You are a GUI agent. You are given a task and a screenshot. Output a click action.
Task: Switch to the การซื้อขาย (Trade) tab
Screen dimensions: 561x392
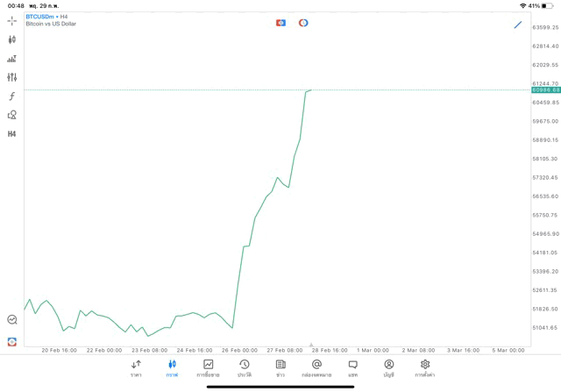[x=208, y=367]
